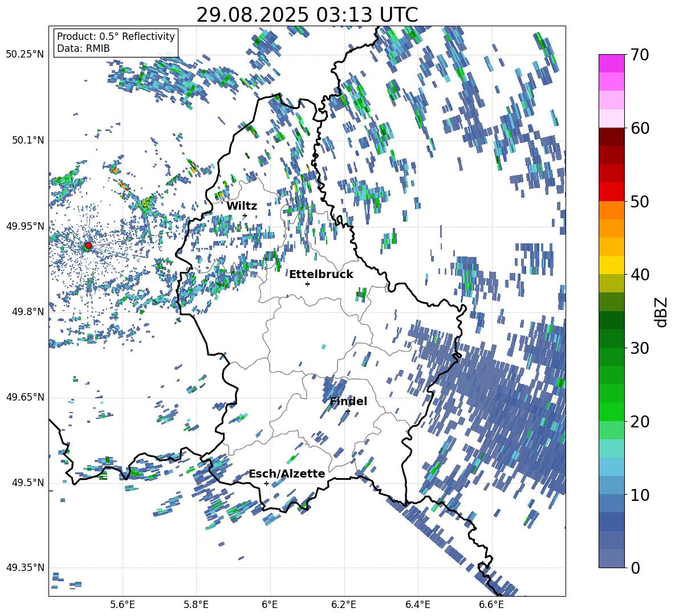The height and width of the screenshot is (616, 675).
Task: Click the 49.8°N latitude label
Action: tap(27, 312)
